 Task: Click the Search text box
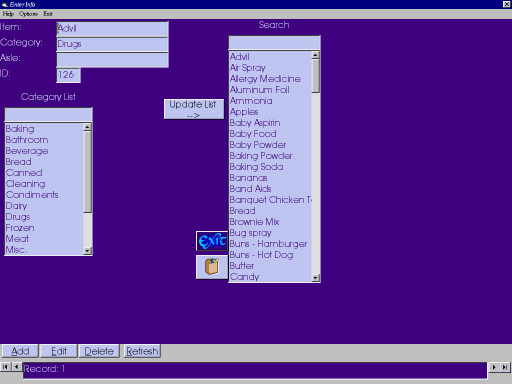pos(274,43)
